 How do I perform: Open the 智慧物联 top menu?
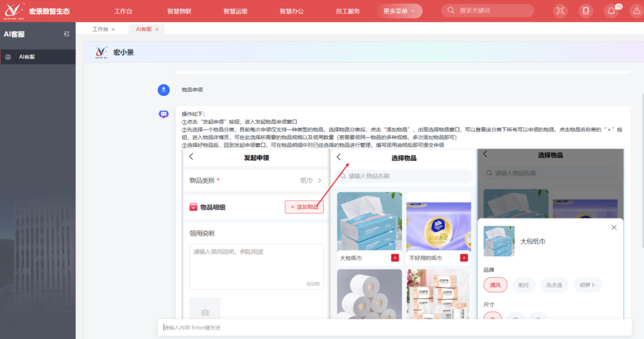(x=179, y=11)
